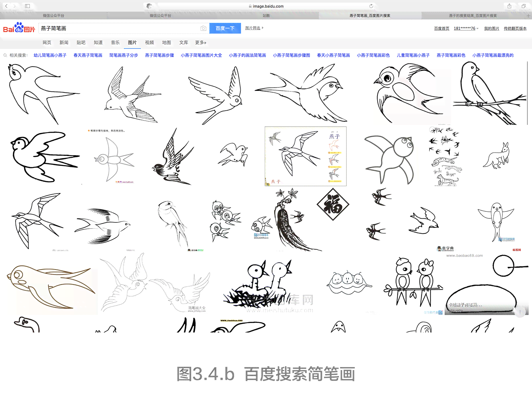
Task: Open the 我的图片 link
Action: [491, 29]
